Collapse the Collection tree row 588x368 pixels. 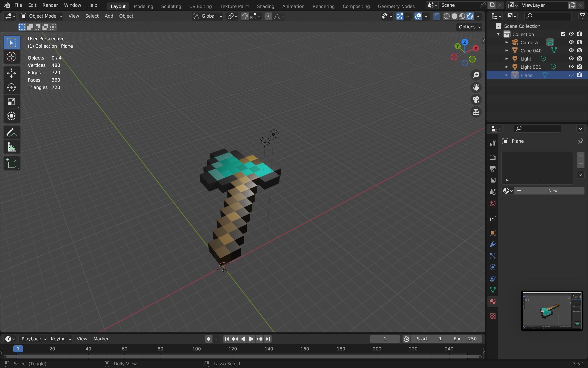point(498,34)
